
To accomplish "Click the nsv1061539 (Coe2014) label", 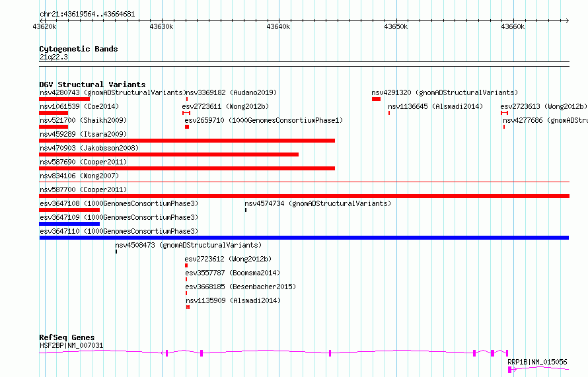I will pos(79,106).
